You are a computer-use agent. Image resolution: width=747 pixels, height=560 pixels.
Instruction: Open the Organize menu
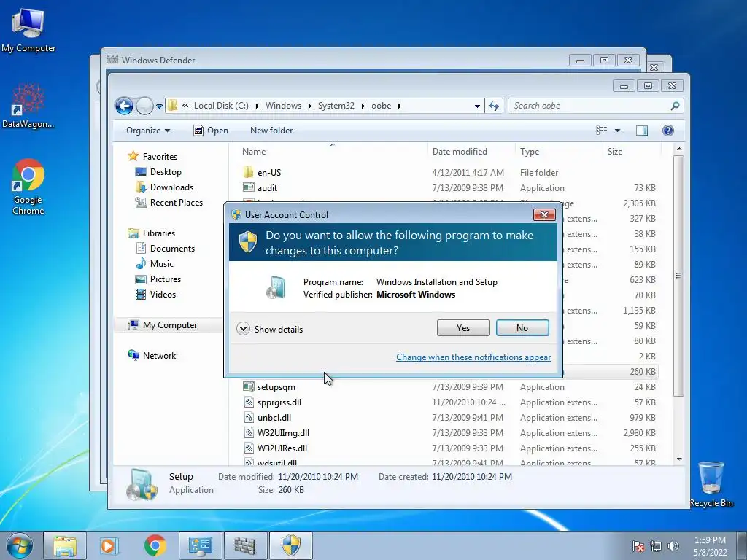point(147,131)
